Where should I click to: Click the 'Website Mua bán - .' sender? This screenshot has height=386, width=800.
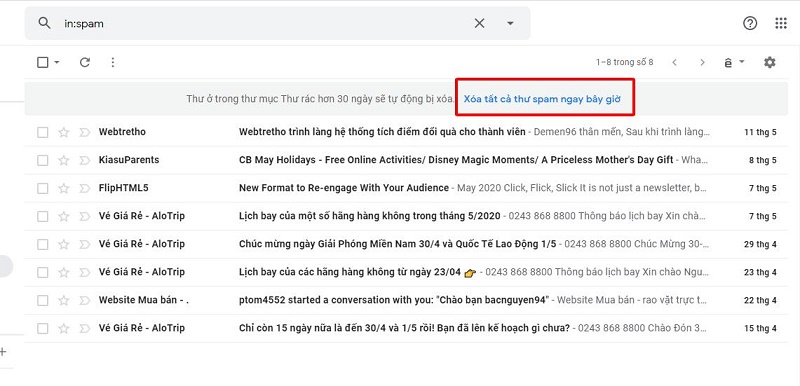pyautogui.click(x=144, y=300)
